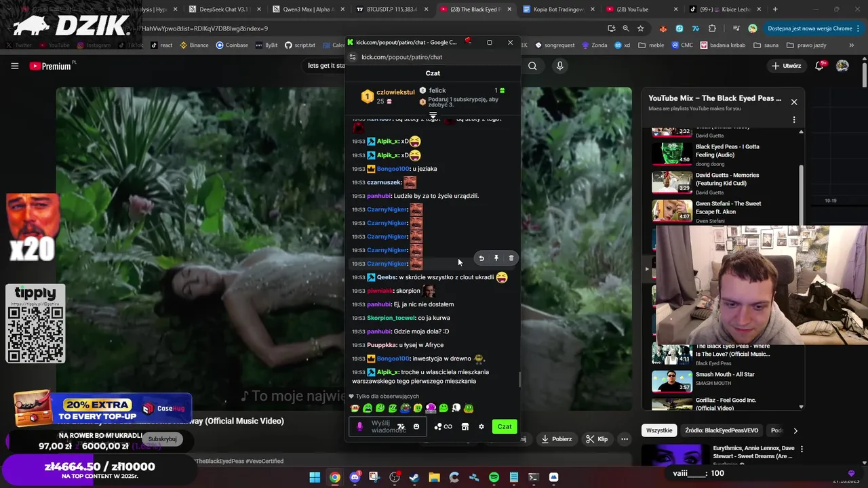Delete the hovered CzarnyNigker chat message
The width and height of the screenshot is (868, 488).
coord(511,258)
